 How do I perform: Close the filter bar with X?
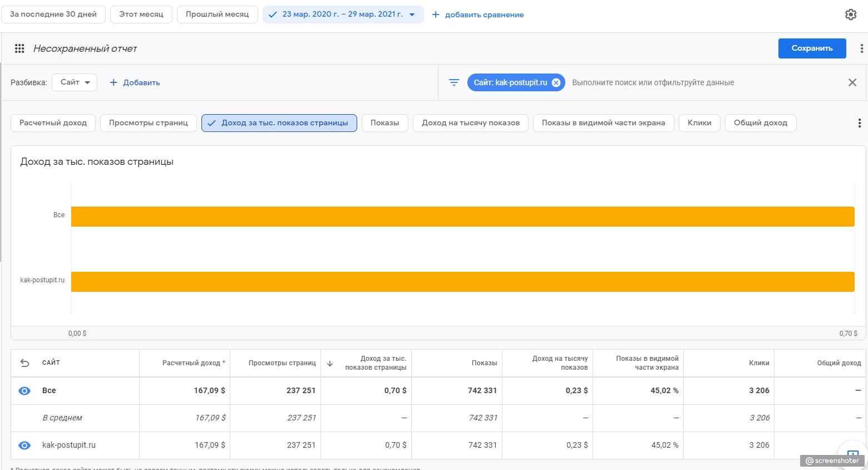click(x=852, y=82)
